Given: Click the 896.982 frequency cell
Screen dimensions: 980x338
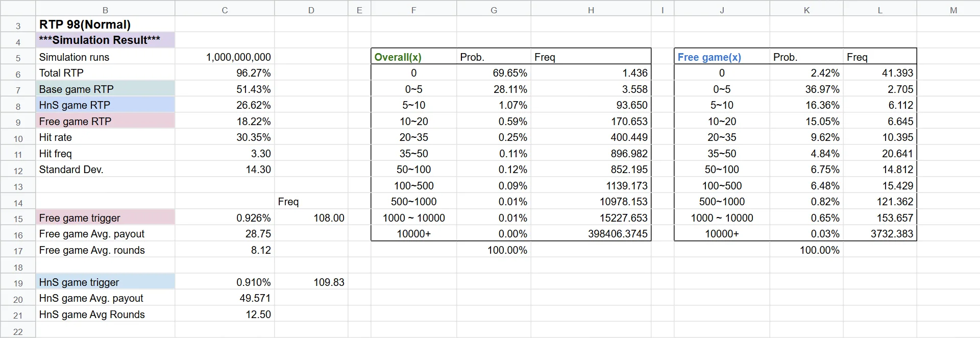Looking at the screenshot, I should pyautogui.click(x=591, y=153).
